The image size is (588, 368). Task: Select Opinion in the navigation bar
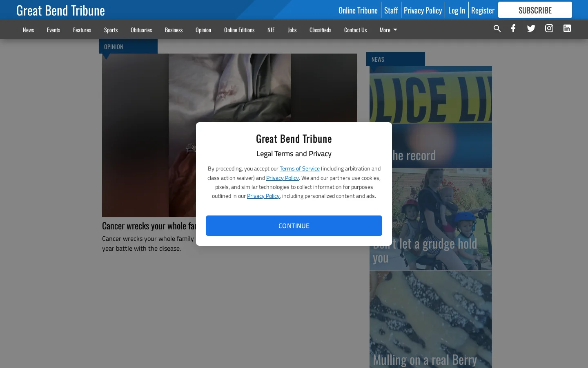coord(203,30)
